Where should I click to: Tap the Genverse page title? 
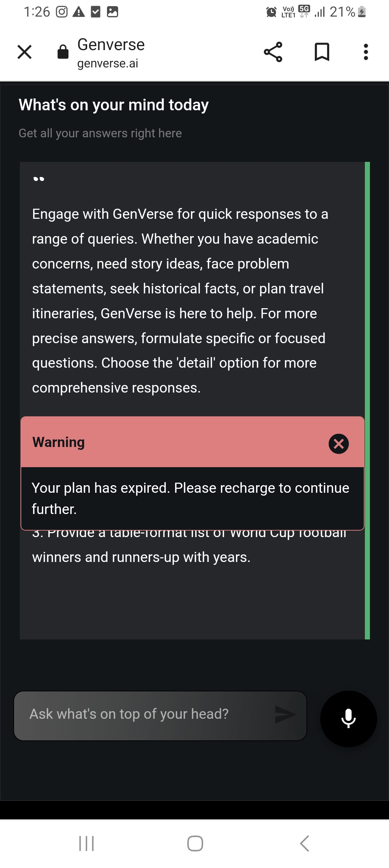[x=111, y=45]
